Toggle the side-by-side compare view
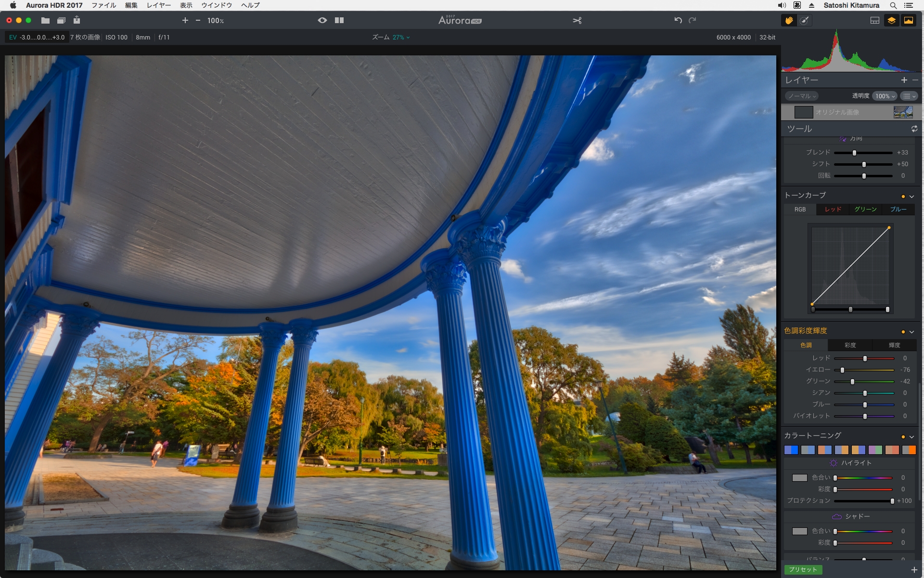This screenshot has height=578, width=924. [x=339, y=20]
